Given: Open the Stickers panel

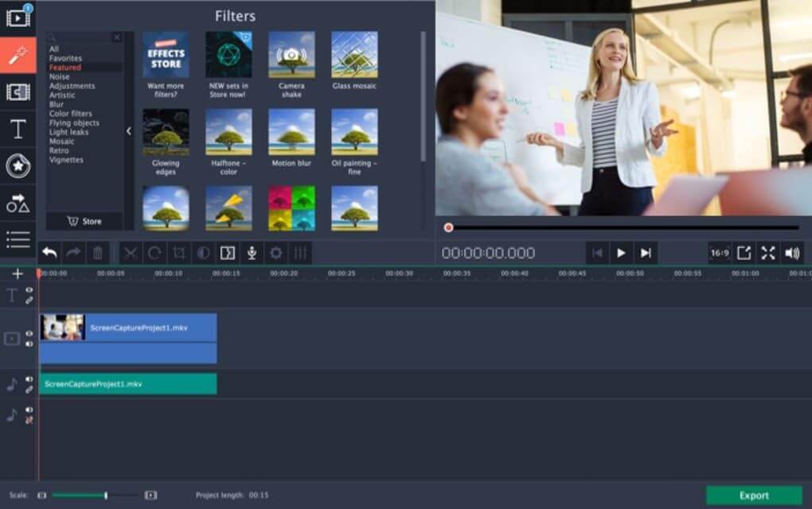Looking at the screenshot, I should [18, 166].
